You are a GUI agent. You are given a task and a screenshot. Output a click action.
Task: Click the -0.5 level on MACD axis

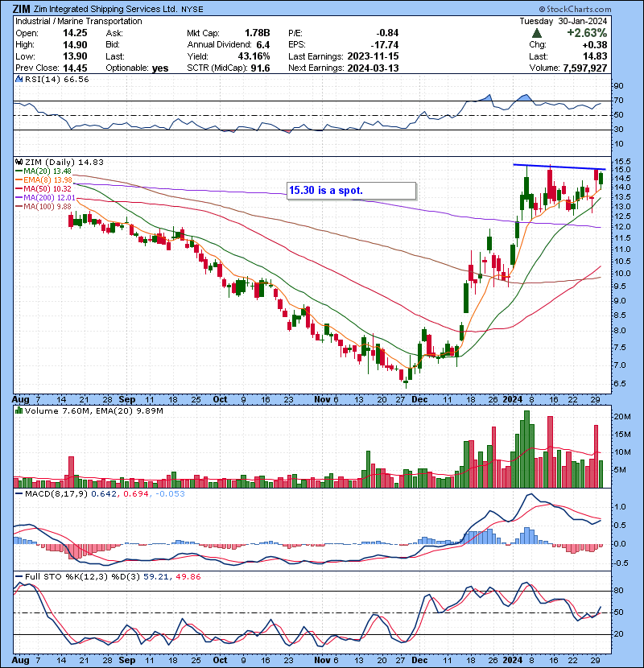pos(621,563)
